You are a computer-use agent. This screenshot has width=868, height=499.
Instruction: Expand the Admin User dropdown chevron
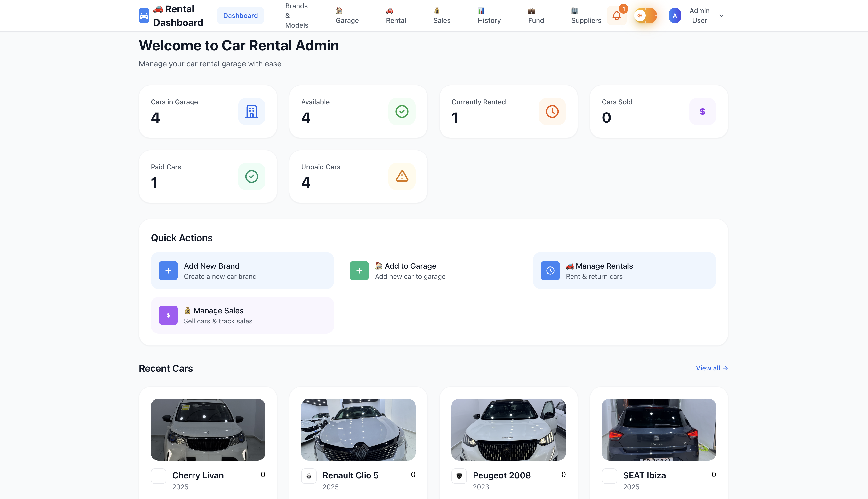coord(722,16)
